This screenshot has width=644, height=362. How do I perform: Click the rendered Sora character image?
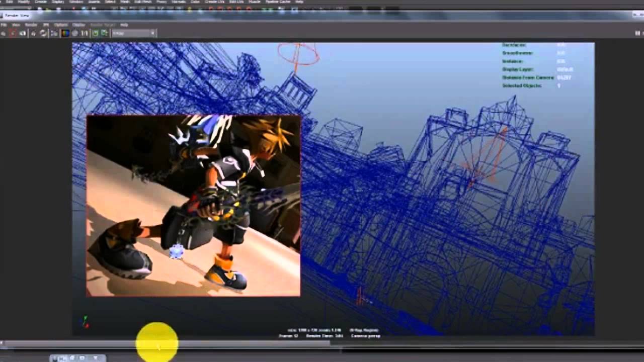(193, 205)
